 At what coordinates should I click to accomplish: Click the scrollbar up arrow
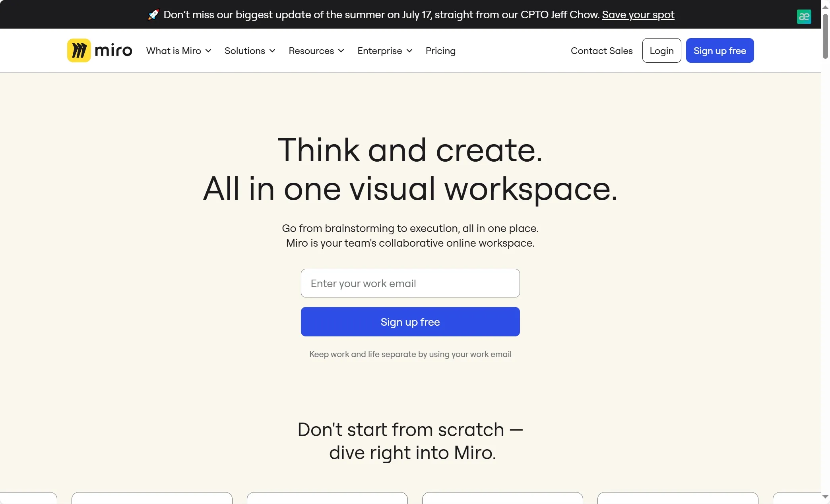(825, 7)
